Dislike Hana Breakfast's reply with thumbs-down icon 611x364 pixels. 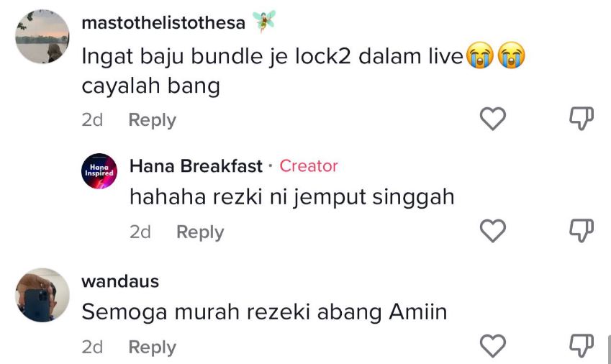click(581, 230)
